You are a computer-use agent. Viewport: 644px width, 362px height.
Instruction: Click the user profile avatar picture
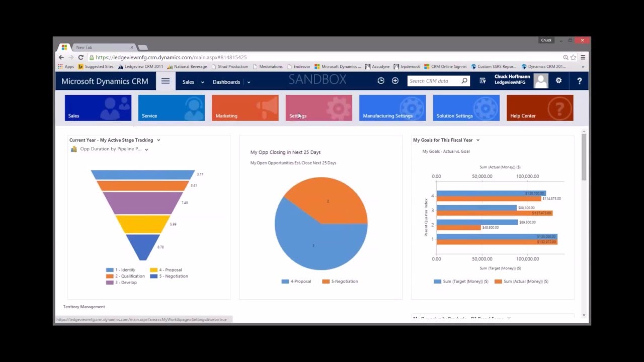[x=541, y=81]
